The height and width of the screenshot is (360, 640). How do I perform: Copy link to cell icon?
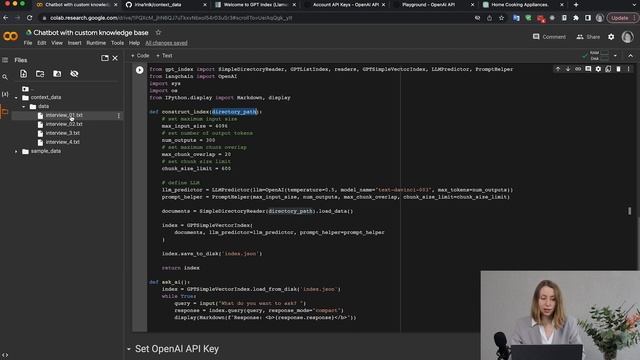coord(578,69)
